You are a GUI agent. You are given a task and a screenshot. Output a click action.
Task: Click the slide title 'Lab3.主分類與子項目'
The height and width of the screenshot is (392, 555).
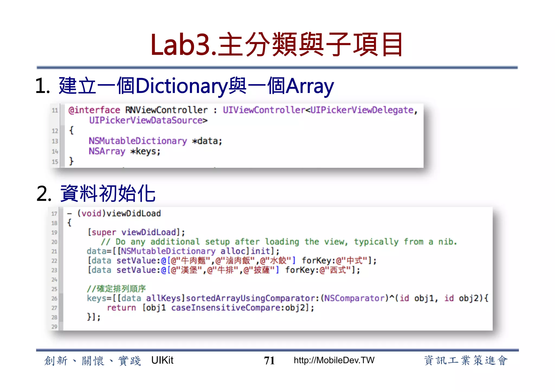pyautogui.click(x=277, y=44)
